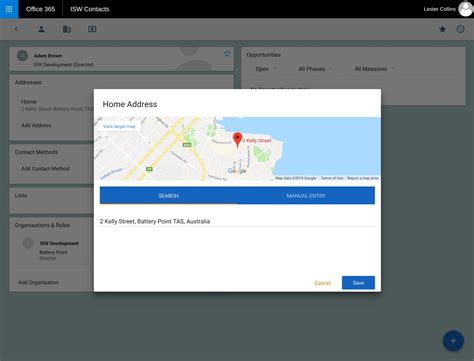The height and width of the screenshot is (361, 474).
Task: Open the info icon in the toolbar
Action: tap(460, 29)
